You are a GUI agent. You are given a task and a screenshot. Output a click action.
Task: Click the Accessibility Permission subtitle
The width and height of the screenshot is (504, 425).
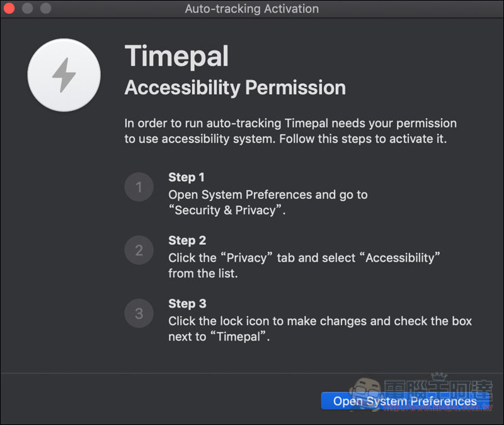pyautogui.click(x=235, y=88)
